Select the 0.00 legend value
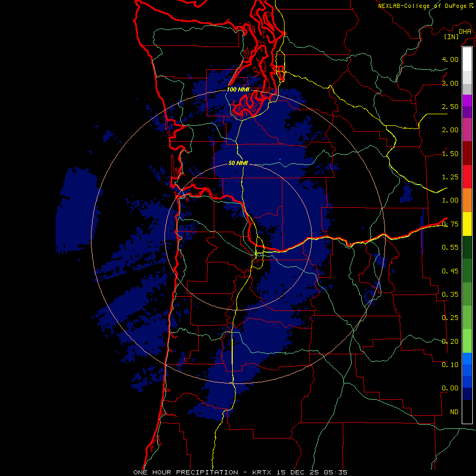The width and height of the screenshot is (476, 476). coord(450,388)
